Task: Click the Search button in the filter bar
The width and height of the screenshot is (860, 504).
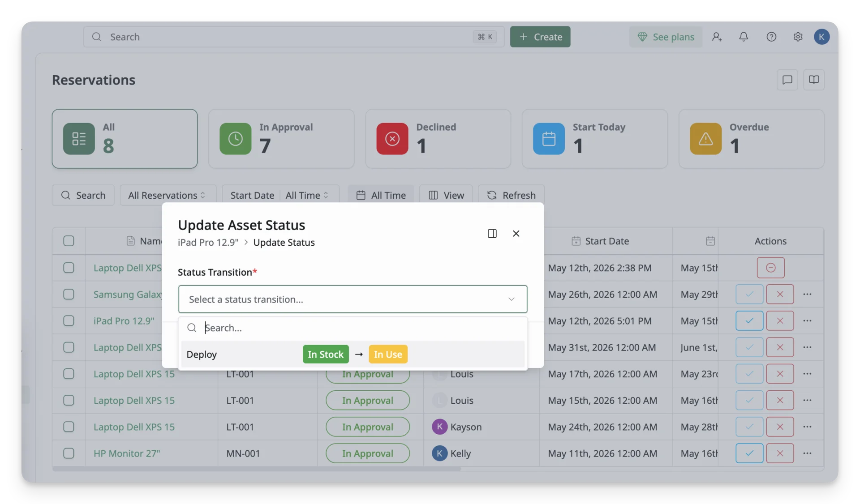Action: click(83, 195)
